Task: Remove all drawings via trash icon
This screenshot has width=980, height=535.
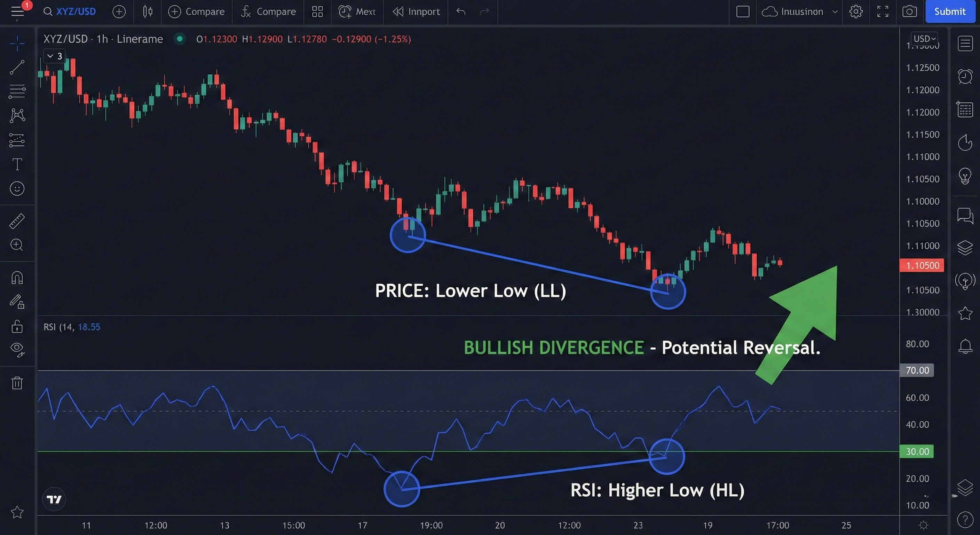Action: click(17, 383)
